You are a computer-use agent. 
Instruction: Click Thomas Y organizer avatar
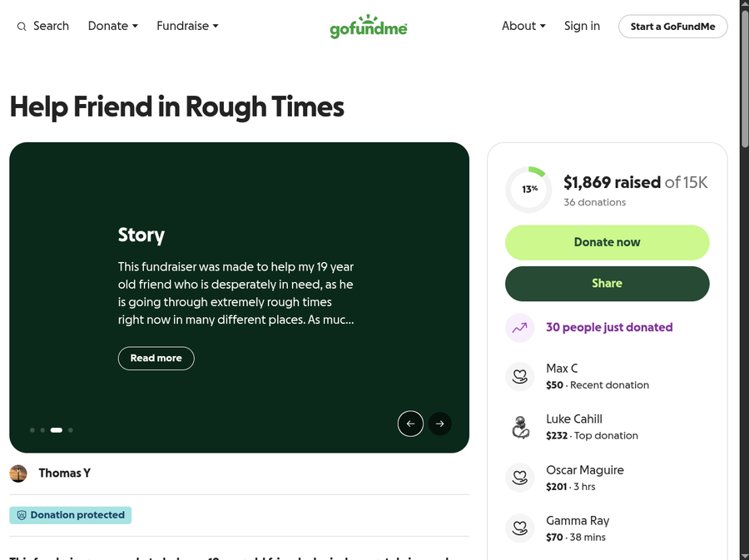18,473
